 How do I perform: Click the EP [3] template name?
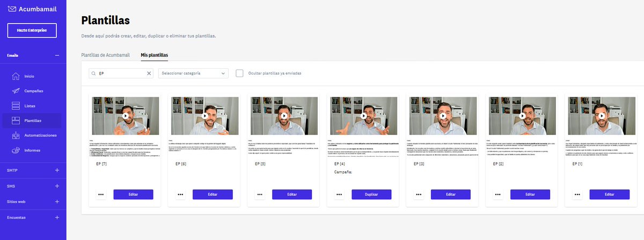click(x=420, y=163)
